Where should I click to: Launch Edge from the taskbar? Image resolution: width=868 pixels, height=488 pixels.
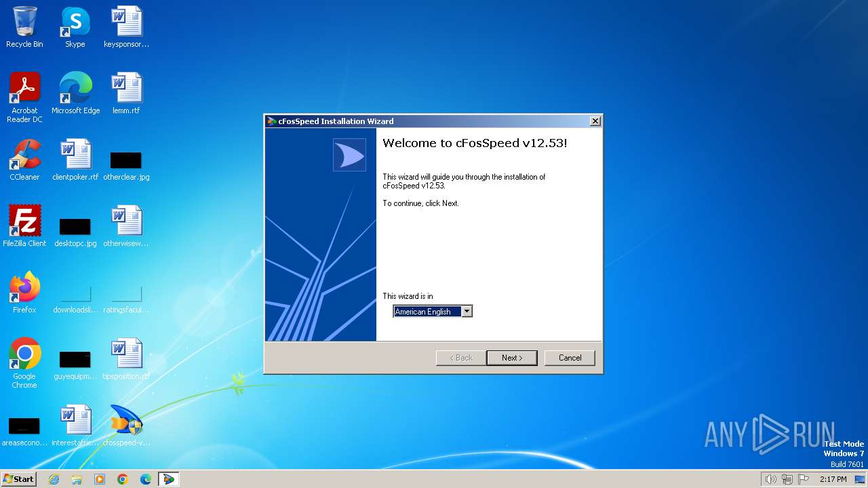[x=146, y=479]
